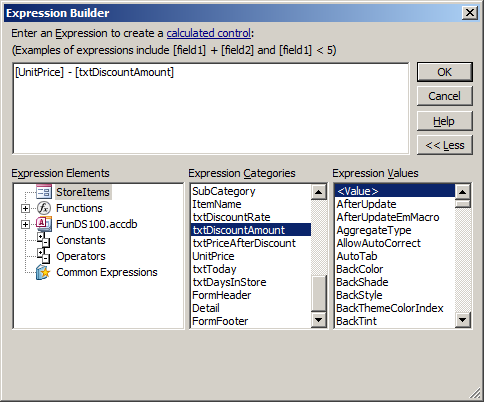Select AfterUpdate in Expression Values
The height and width of the screenshot is (402, 484).
point(395,204)
